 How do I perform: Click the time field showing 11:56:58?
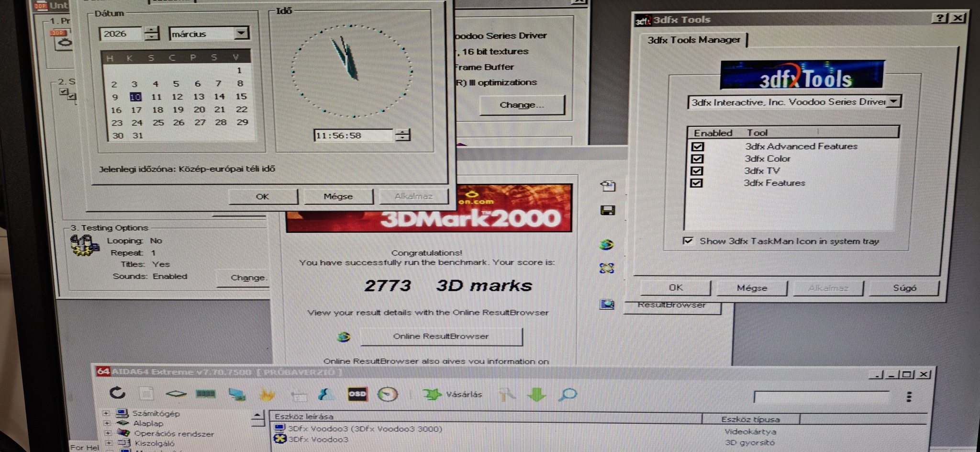tap(354, 136)
